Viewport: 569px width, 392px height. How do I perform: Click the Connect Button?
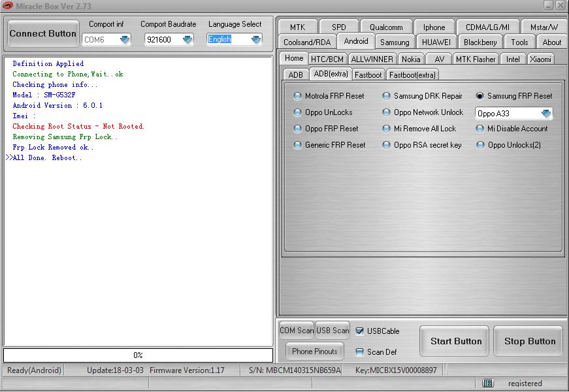pyautogui.click(x=43, y=33)
